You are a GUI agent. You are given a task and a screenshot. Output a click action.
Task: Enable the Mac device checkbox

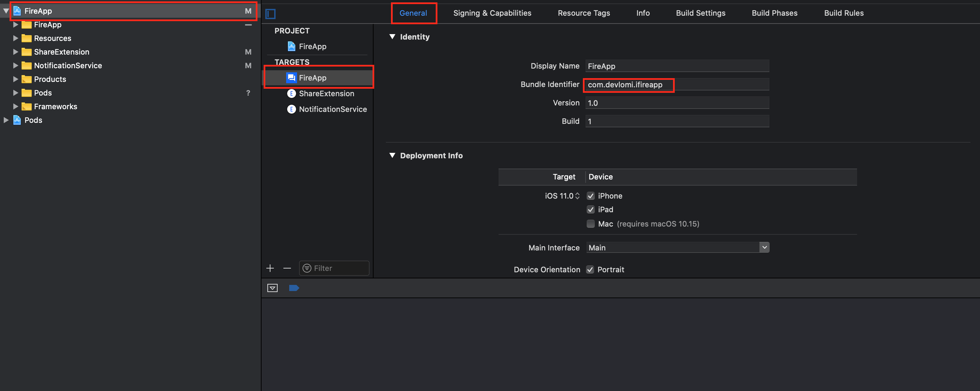590,224
